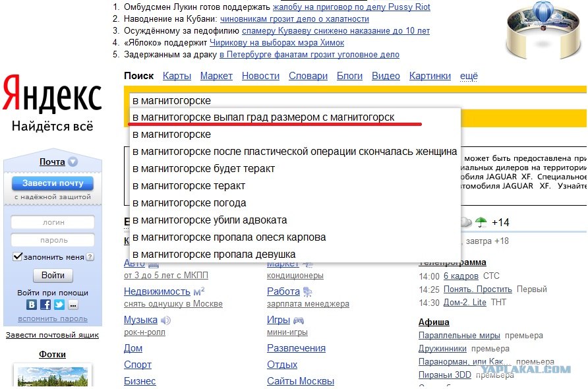The width and height of the screenshot is (588, 389).
Task: Select suggestion в магнитогорске теракт
Action: (295, 186)
